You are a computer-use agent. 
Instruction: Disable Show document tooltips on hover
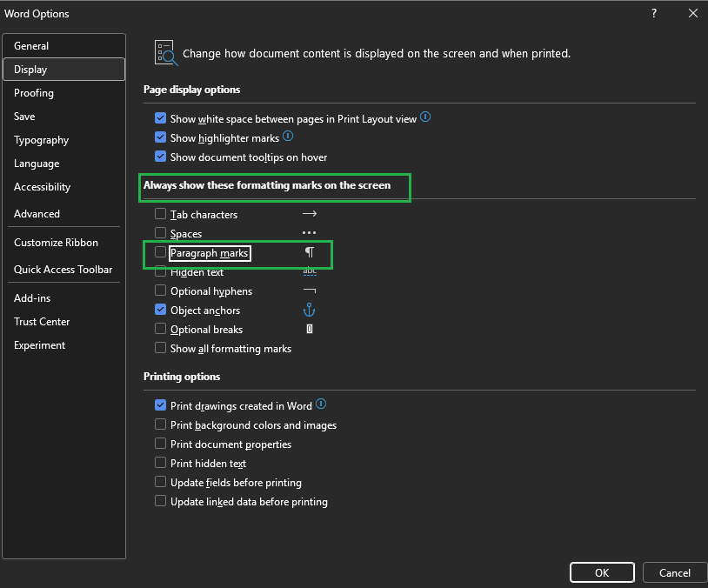(x=160, y=157)
